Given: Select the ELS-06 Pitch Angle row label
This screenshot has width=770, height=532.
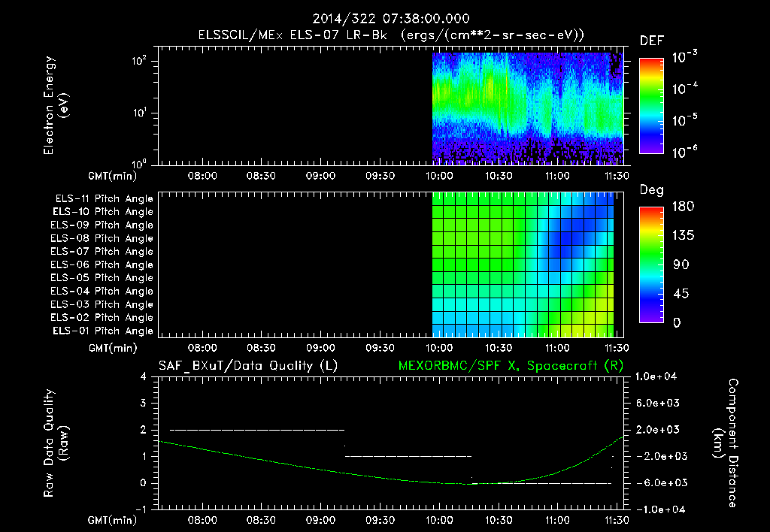Looking at the screenshot, I should [102, 264].
